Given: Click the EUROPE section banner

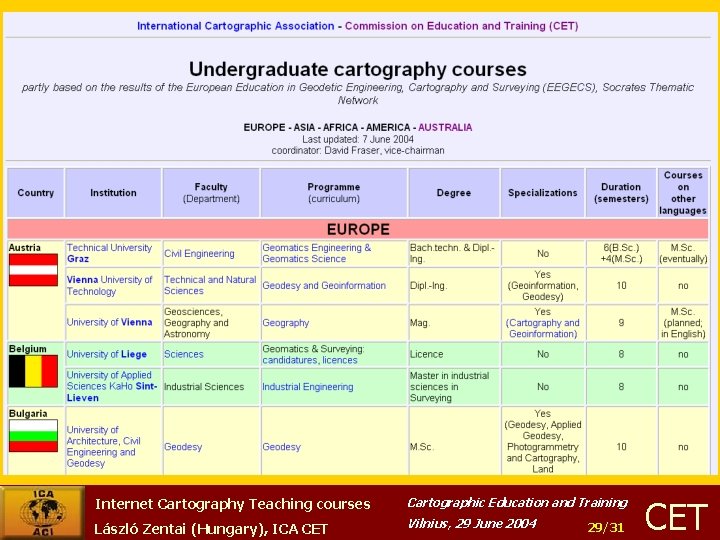Looking at the screenshot, I should click(x=358, y=229).
